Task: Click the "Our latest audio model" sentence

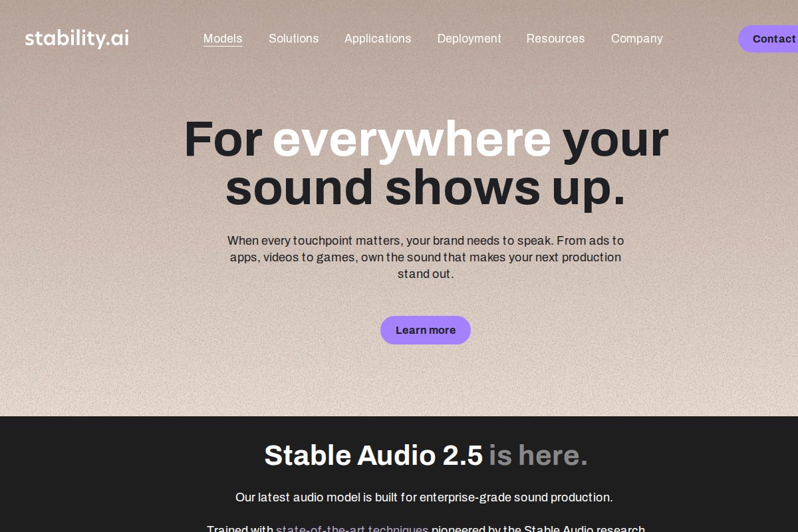Action: (x=424, y=497)
